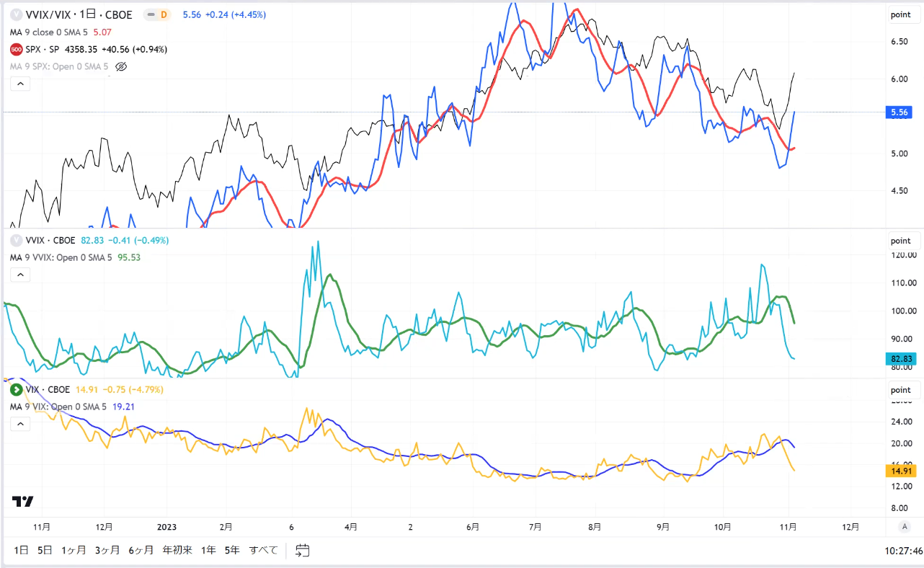Click the 7月 label on time axis
Image resolution: width=924 pixels, height=568 pixels.
coord(536,526)
